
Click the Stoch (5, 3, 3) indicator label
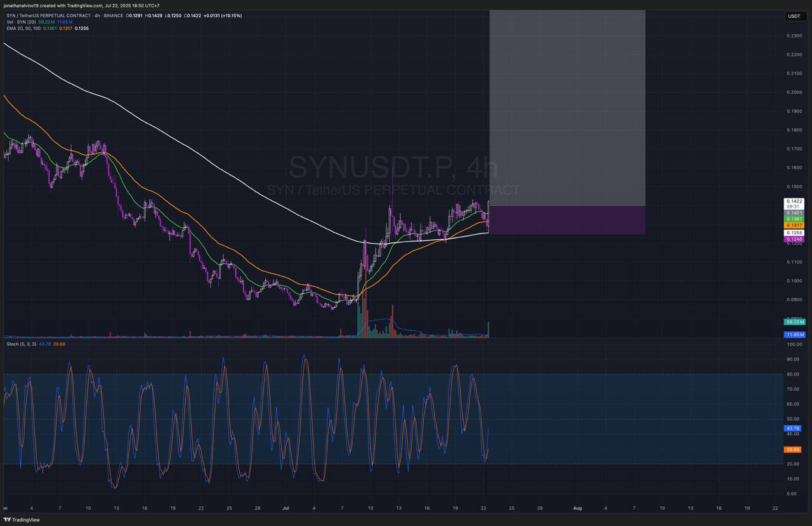[20, 344]
